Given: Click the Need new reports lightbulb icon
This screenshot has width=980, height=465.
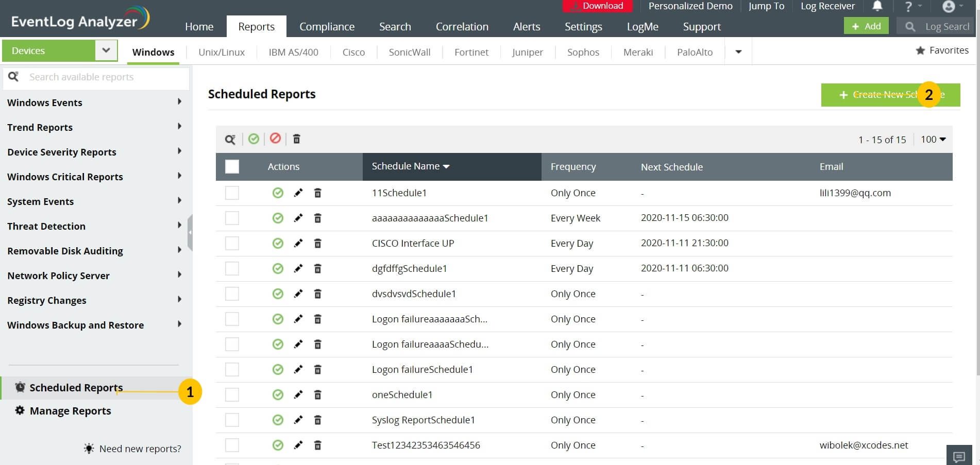Looking at the screenshot, I should 89,449.
